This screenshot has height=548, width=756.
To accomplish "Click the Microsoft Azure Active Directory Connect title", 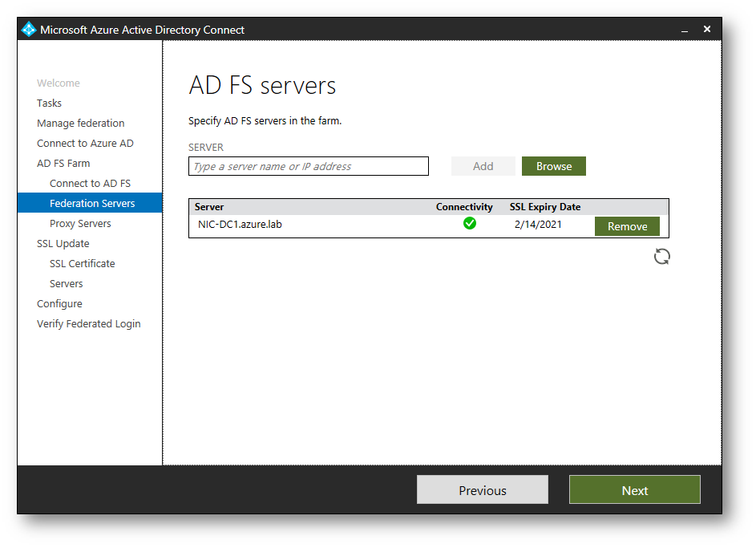I will click(142, 30).
